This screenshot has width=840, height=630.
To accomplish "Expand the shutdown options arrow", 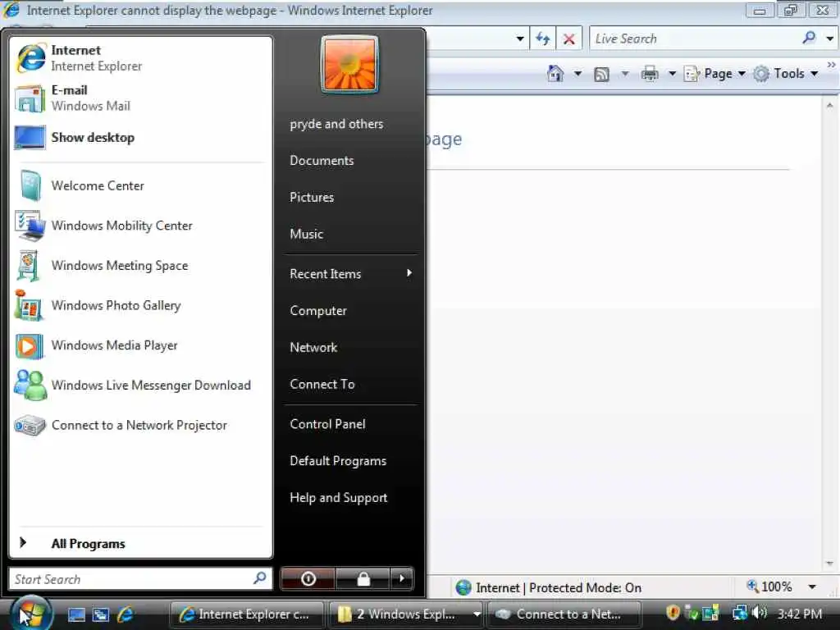I will (x=402, y=578).
